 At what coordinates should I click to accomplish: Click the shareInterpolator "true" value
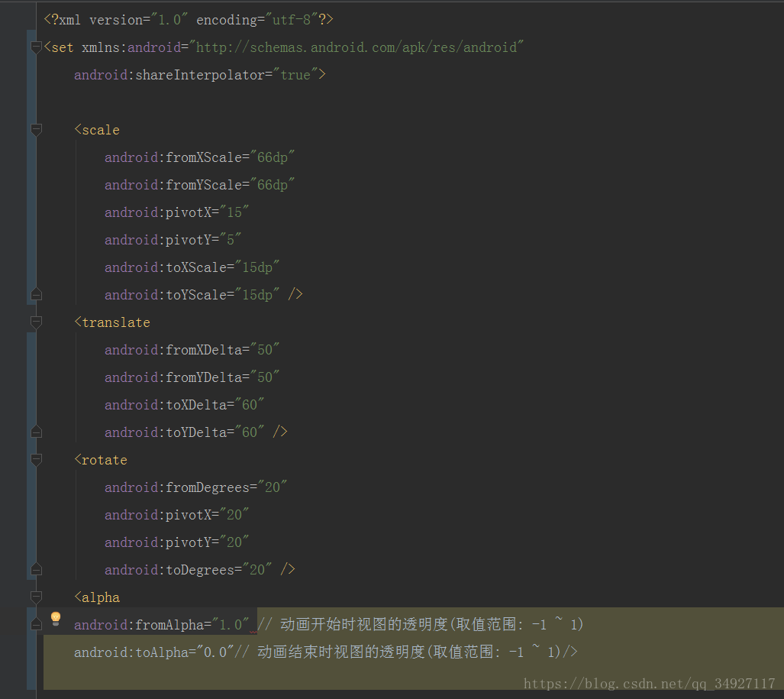coord(295,75)
